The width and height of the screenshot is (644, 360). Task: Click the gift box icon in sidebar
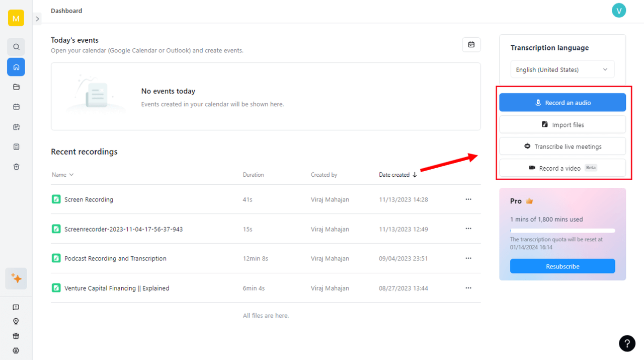(x=16, y=336)
